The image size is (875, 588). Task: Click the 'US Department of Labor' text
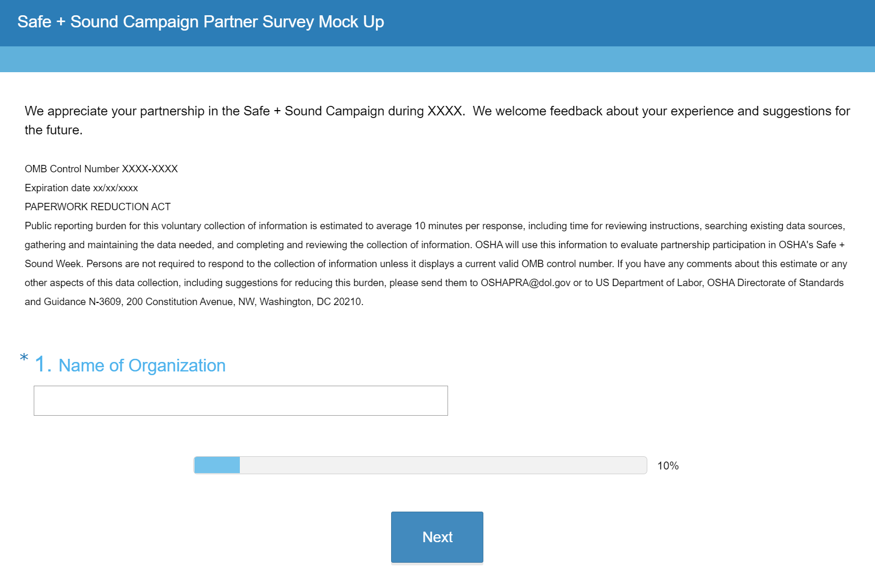tap(649, 283)
